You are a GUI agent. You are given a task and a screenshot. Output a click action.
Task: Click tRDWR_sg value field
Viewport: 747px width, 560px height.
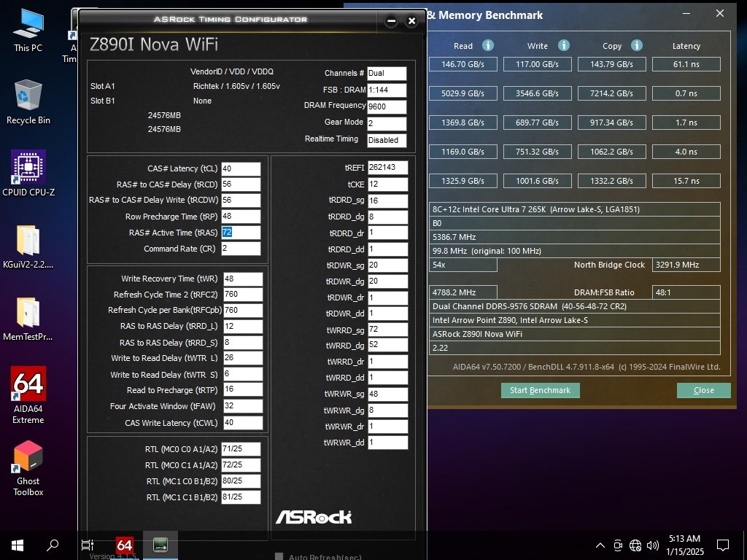(388, 265)
